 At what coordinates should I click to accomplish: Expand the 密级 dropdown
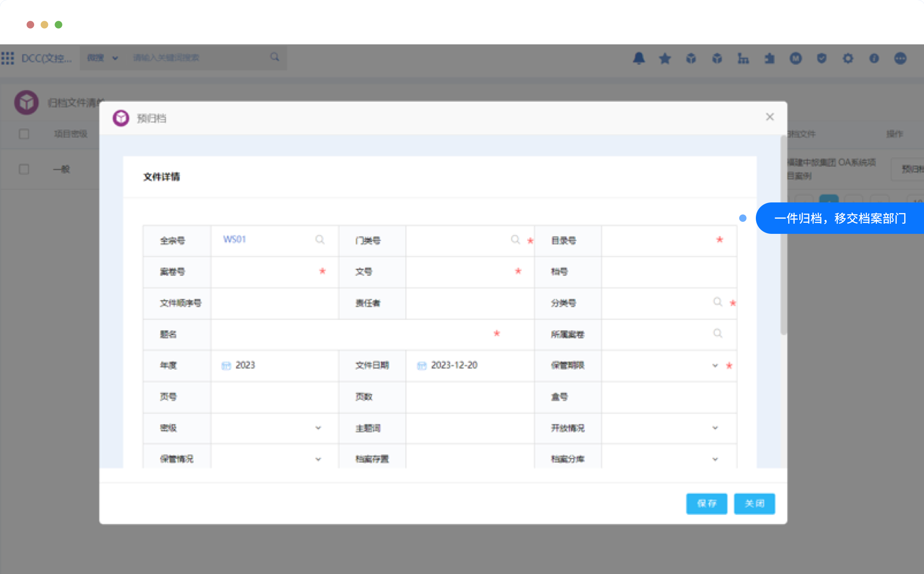pos(318,428)
